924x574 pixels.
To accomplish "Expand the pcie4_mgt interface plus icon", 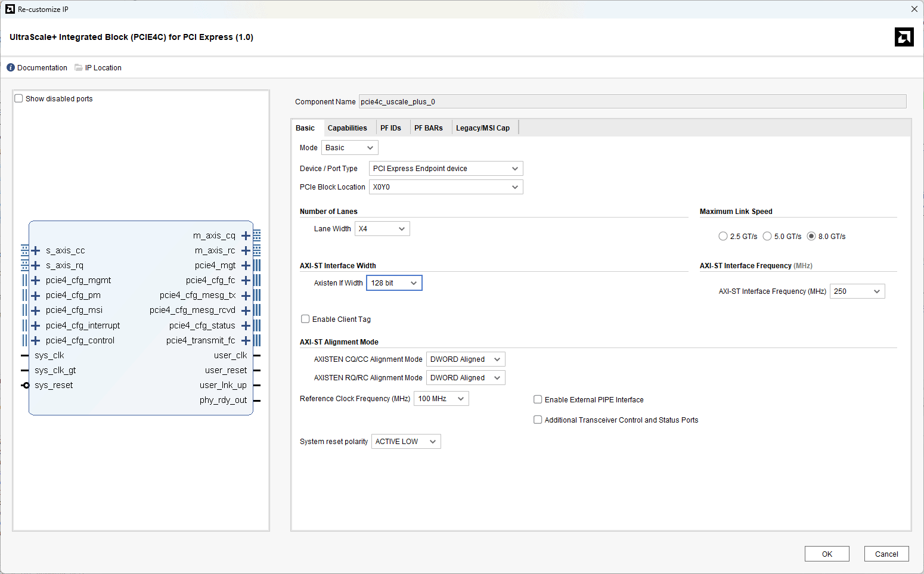I will tap(246, 265).
